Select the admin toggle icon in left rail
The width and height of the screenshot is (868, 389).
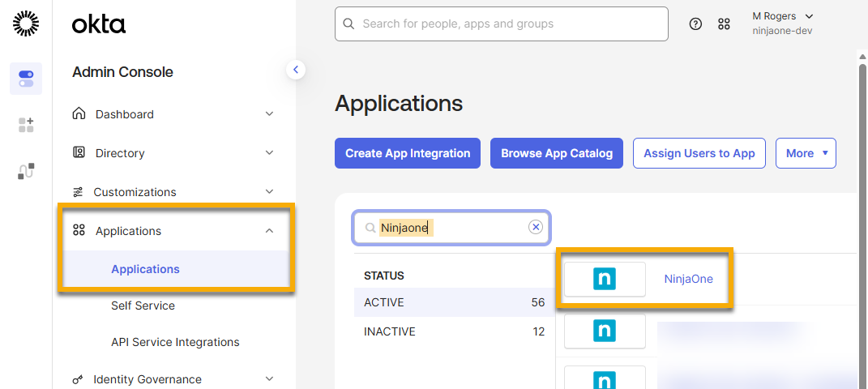click(26, 79)
